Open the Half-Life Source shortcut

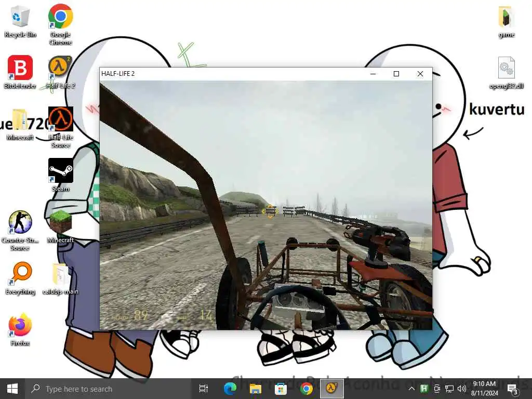(x=60, y=128)
